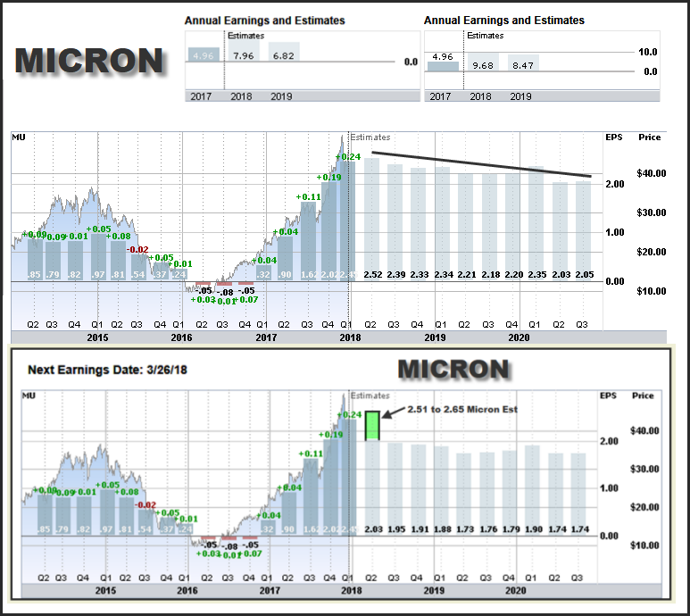Select the 2.34 quarterly EPS estimate
This screenshot has height=616, width=690.
(x=444, y=275)
